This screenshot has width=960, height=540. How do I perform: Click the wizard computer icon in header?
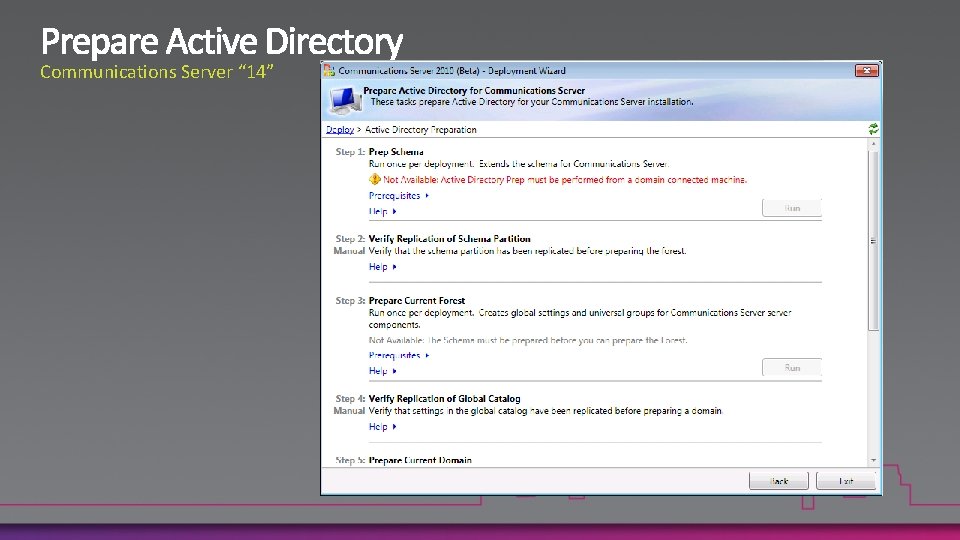pos(343,100)
